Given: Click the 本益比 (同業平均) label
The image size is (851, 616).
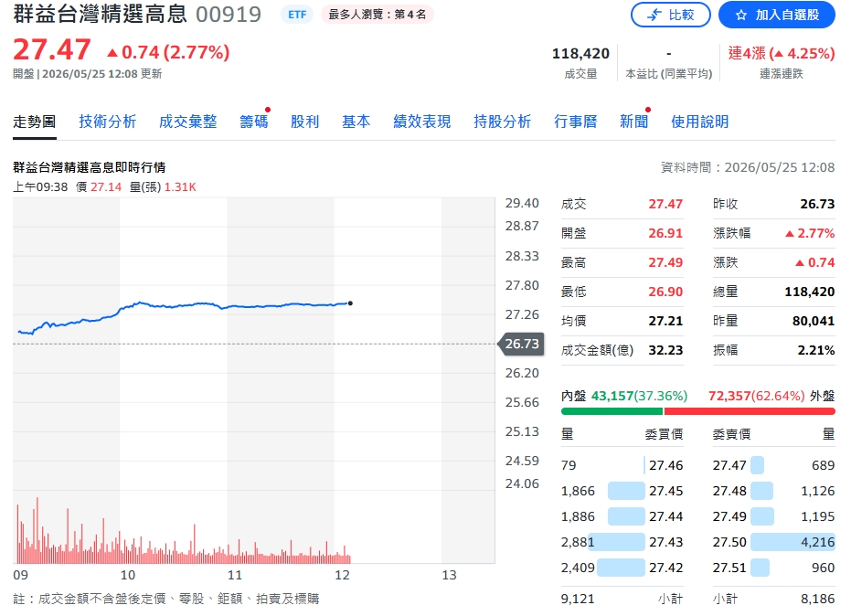Looking at the screenshot, I should pos(669,74).
